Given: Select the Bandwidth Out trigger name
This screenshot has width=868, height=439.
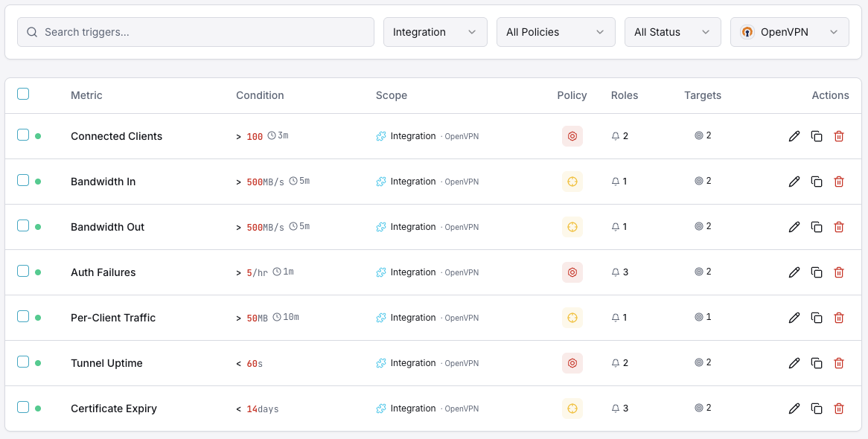Looking at the screenshot, I should point(107,227).
